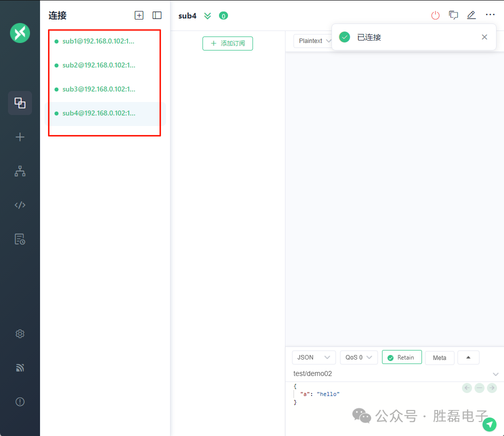Click the plus icon in left sidebar
Viewport: 504px width, 436px height.
[20, 137]
